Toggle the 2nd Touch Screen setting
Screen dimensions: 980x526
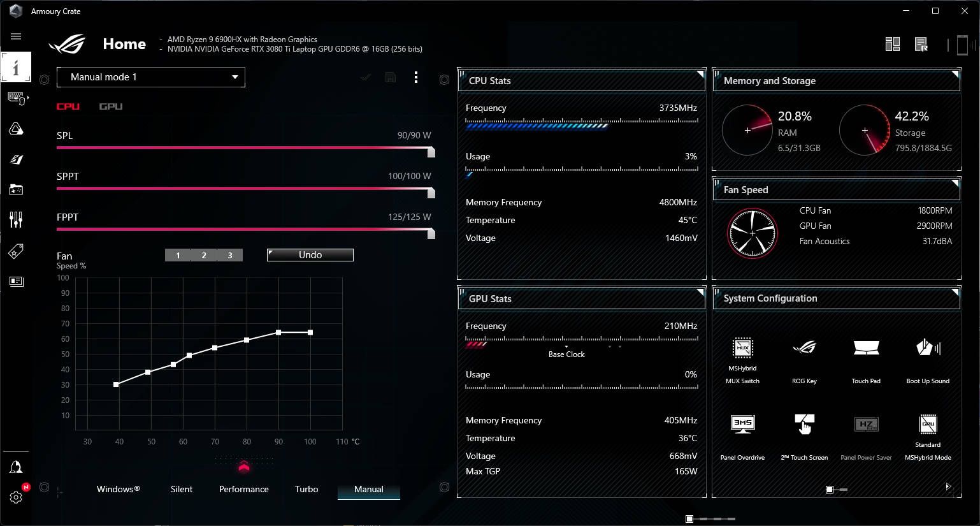[804, 424]
